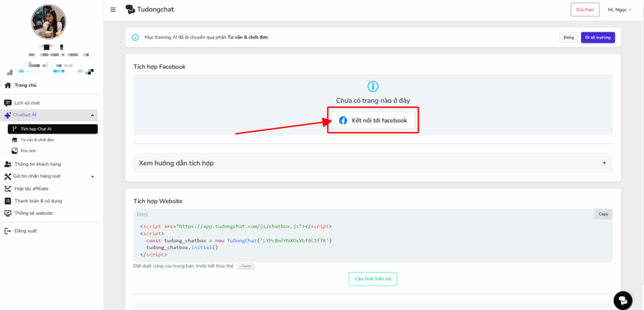Click the Kho ảnh image icon
This screenshot has width=644, height=310.
click(x=14, y=150)
